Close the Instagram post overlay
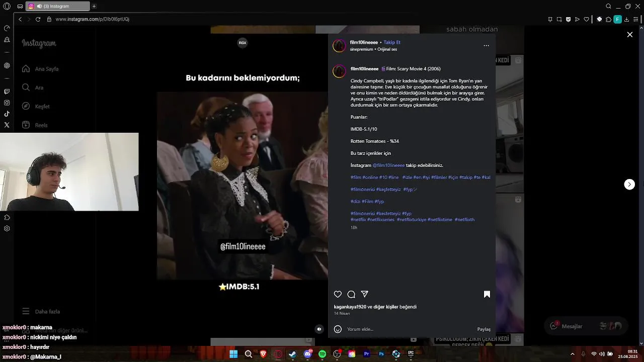Viewport: 644px width, 362px height. (x=629, y=34)
